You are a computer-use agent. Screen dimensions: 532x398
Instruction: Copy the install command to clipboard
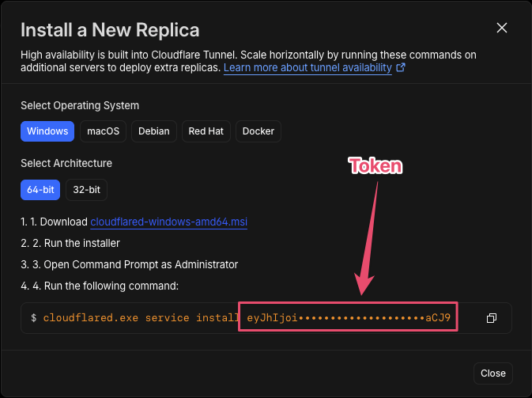(x=492, y=318)
